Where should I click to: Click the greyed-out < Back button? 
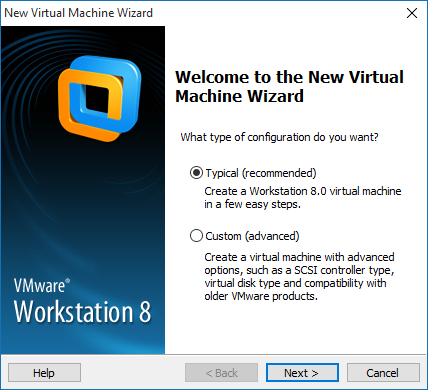(222, 372)
